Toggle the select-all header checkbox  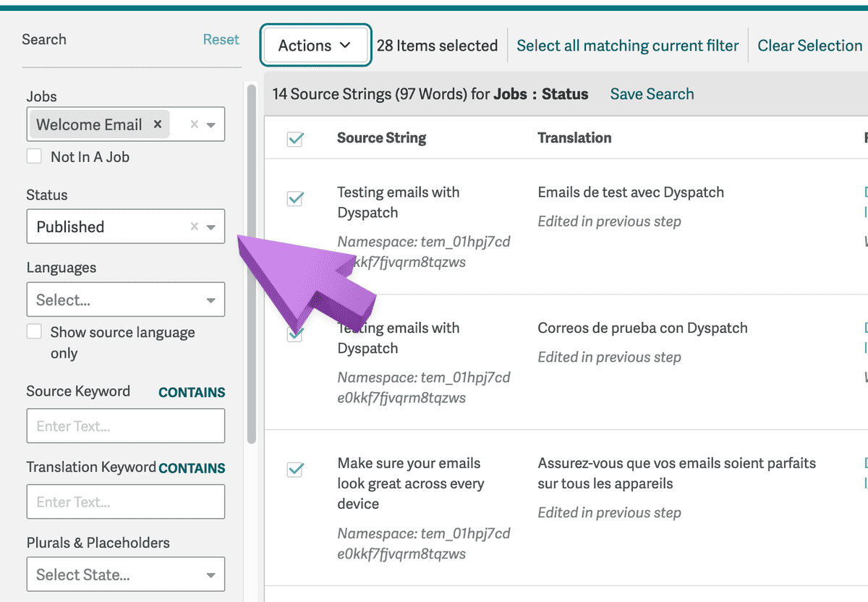pyautogui.click(x=295, y=139)
